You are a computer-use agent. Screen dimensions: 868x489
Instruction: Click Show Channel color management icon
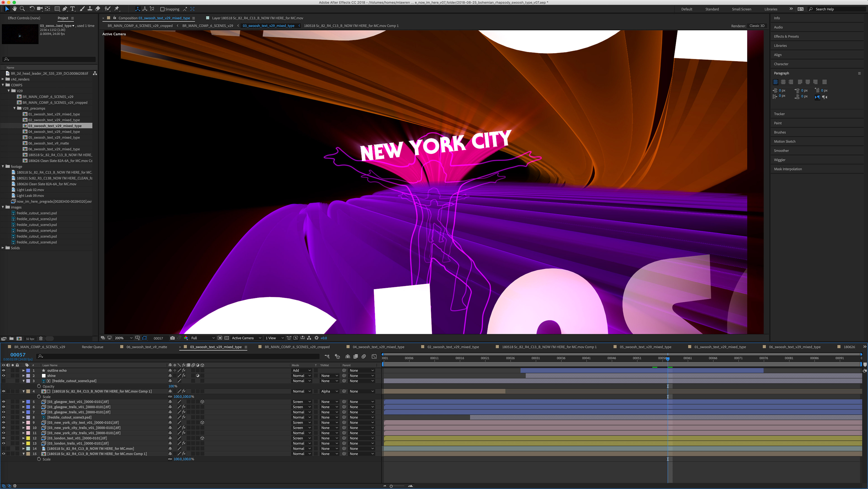(186, 338)
